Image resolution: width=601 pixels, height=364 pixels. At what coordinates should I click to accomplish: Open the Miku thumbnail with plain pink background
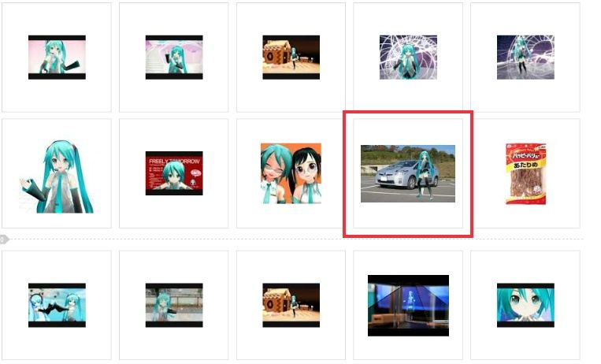(x=58, y=58)
